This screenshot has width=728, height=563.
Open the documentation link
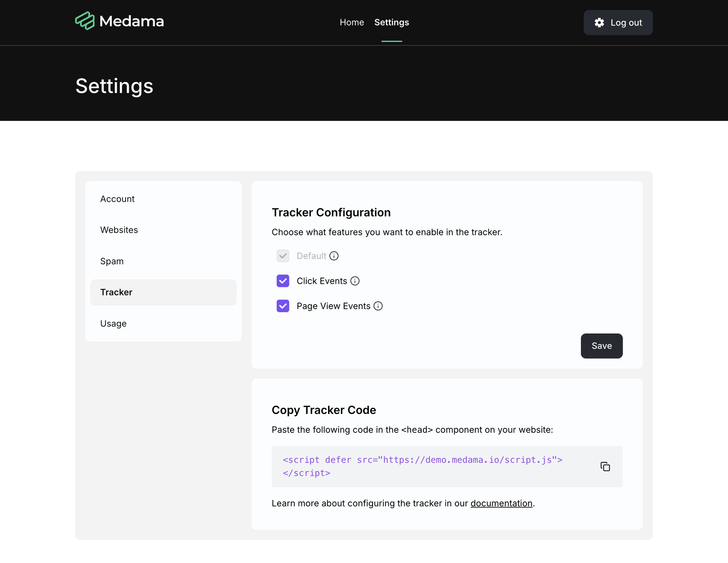(x=501, y=503)
